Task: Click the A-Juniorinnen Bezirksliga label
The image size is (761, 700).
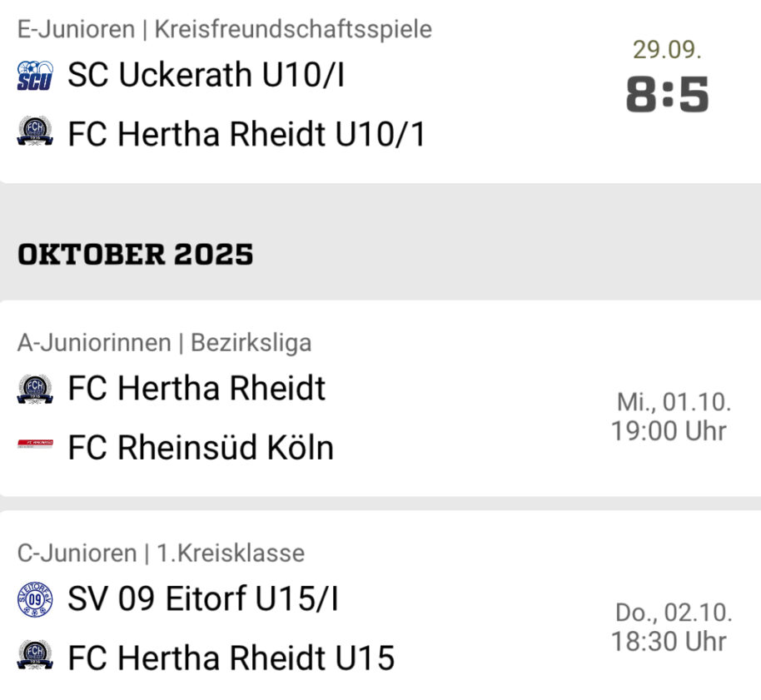Action: (x=165, y=342)
